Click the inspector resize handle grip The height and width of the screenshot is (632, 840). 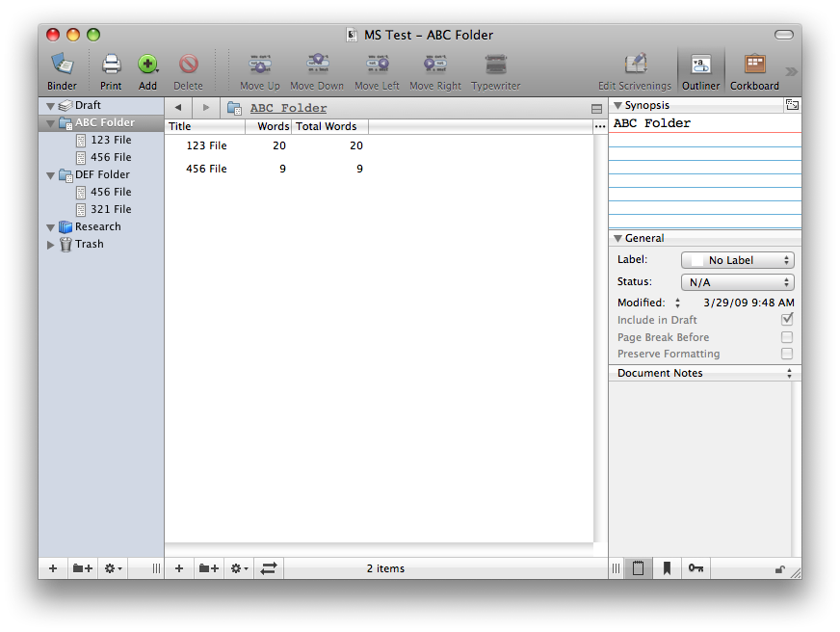617,568
